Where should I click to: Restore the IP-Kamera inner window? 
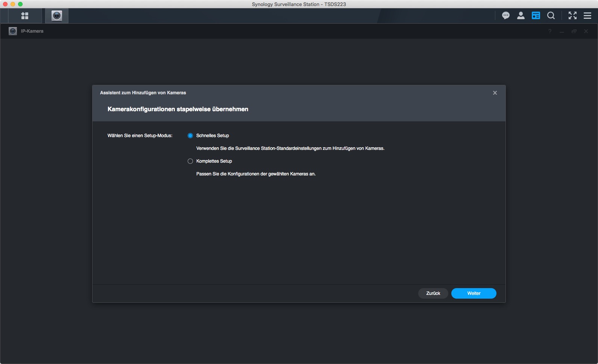coord(574,31)
